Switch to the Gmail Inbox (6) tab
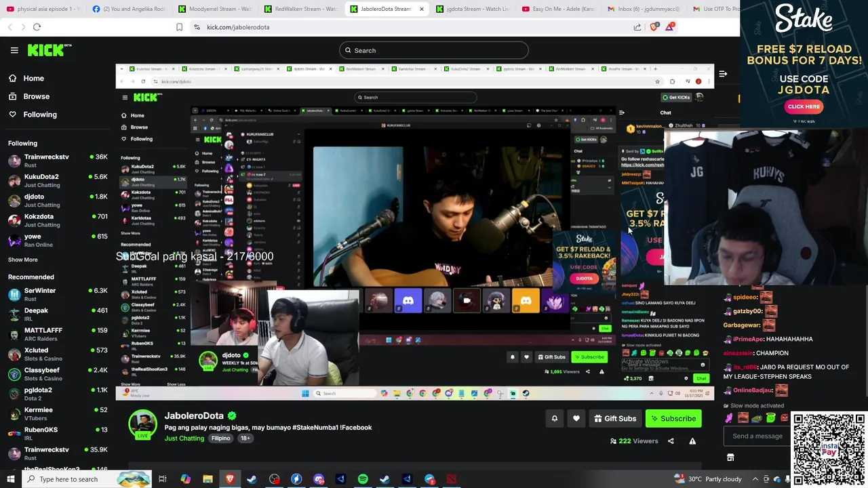 (644, 9)
